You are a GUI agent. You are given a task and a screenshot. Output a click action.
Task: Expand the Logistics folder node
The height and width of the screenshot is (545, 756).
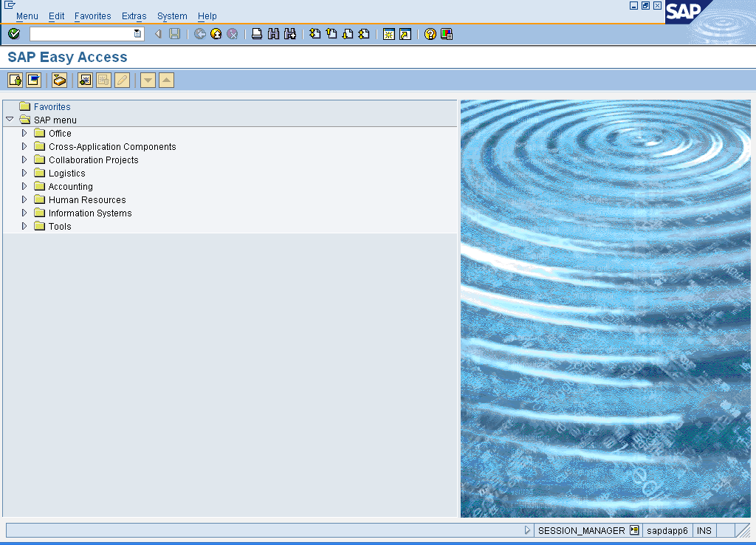pyautogui.click(x=24, y=173)
